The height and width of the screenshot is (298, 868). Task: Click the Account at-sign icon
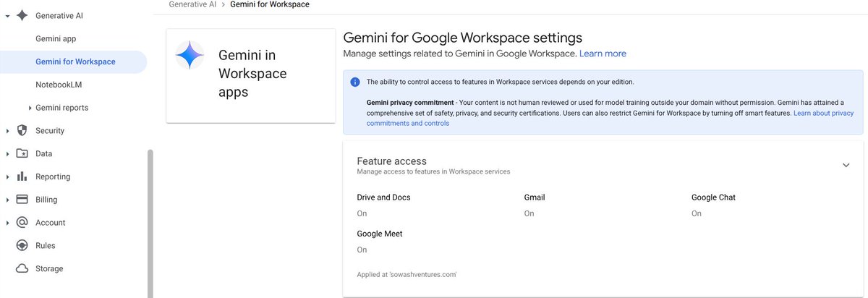click(x=22, y=223)
